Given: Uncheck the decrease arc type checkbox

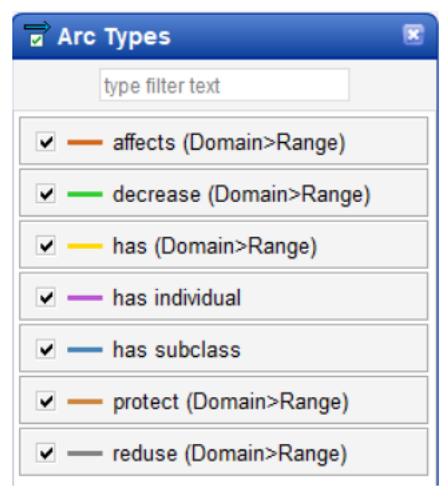Looking at the screenshot, I should 46,194.
